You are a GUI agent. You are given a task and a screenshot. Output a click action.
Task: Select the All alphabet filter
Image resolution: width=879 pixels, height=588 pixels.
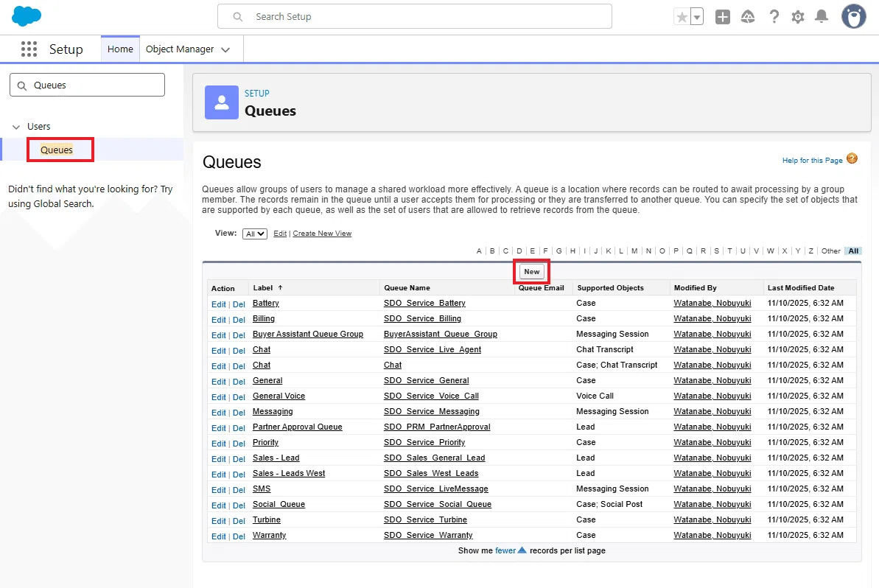point(853,251)
